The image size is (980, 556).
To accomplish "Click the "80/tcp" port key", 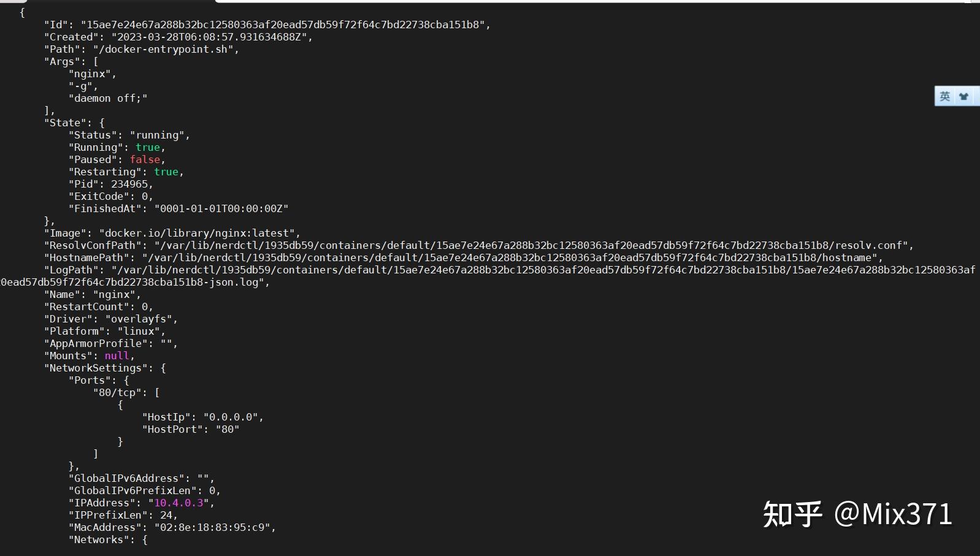I will tap(117, 392).
